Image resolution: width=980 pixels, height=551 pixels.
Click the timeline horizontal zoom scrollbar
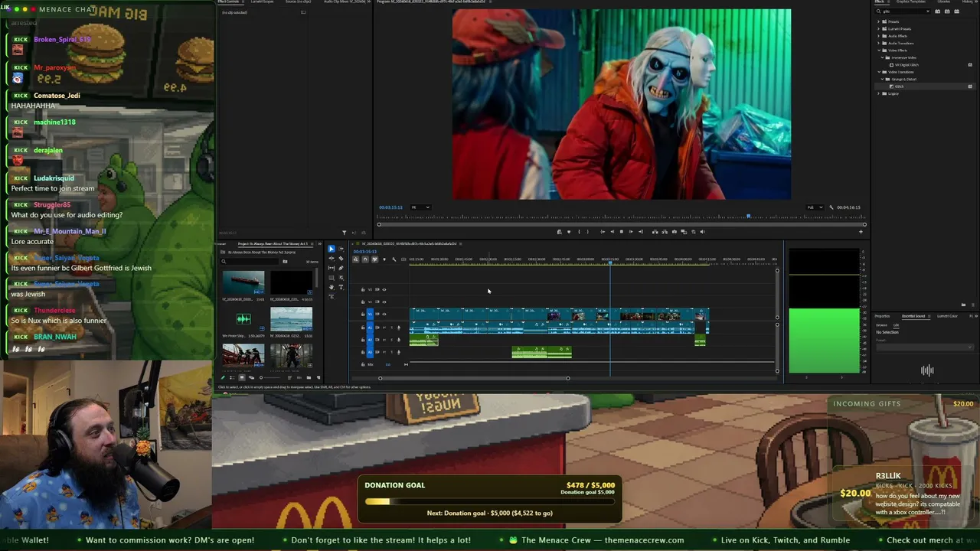pyautogui.click(x=474, y=378)
